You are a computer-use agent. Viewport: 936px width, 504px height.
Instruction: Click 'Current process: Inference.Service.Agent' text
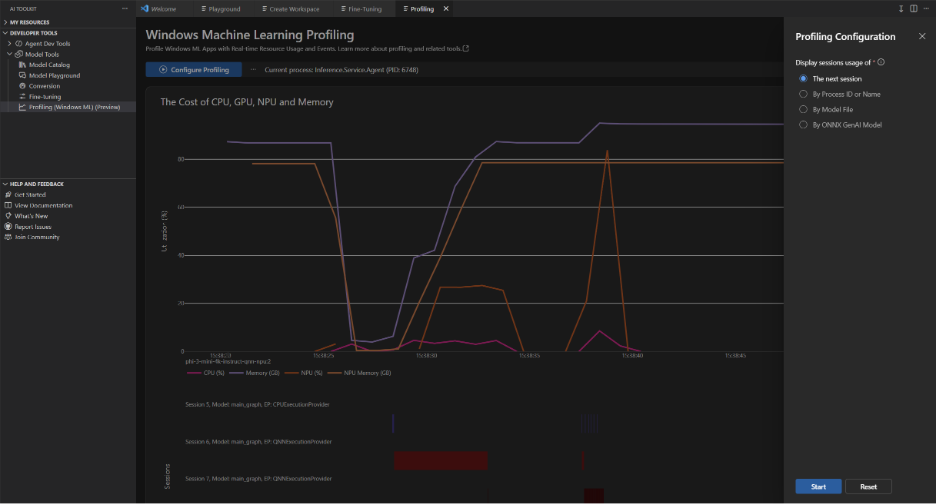click(341, 70)
